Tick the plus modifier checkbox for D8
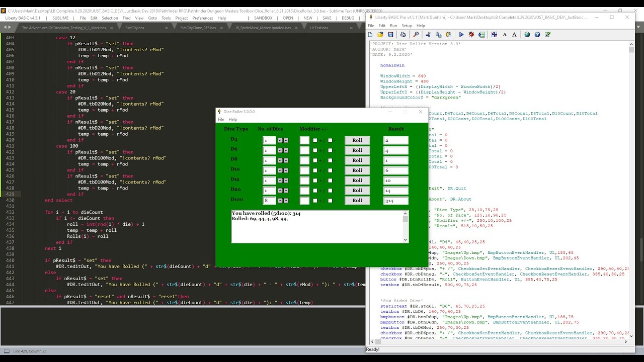Image resolution: width=644 pixels, height=362 pixels. coord(315,161)
